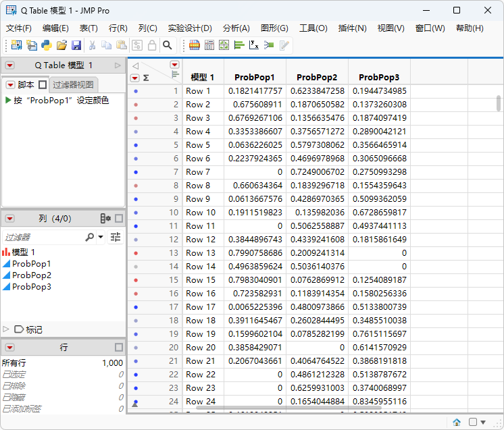504x430 pixels.
Task: Select the 按 "ProbPop1" 设定颜色 script
Action: 61,100
